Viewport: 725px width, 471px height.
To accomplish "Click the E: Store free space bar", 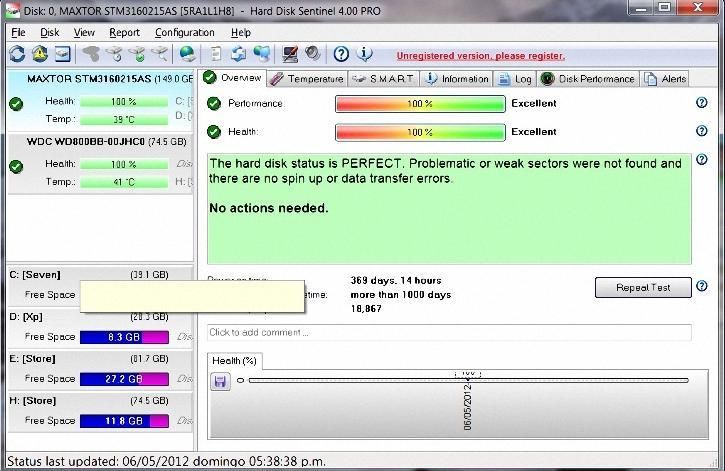I will [124, 379].
